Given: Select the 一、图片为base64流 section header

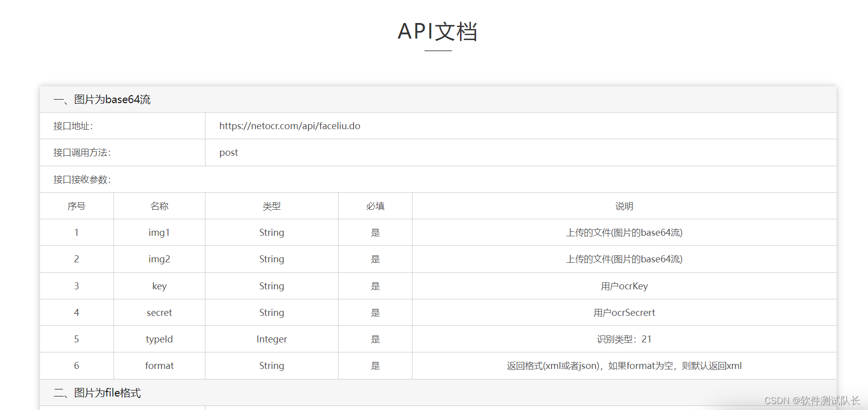Looking at the screenshot, I should click(102, 99).
